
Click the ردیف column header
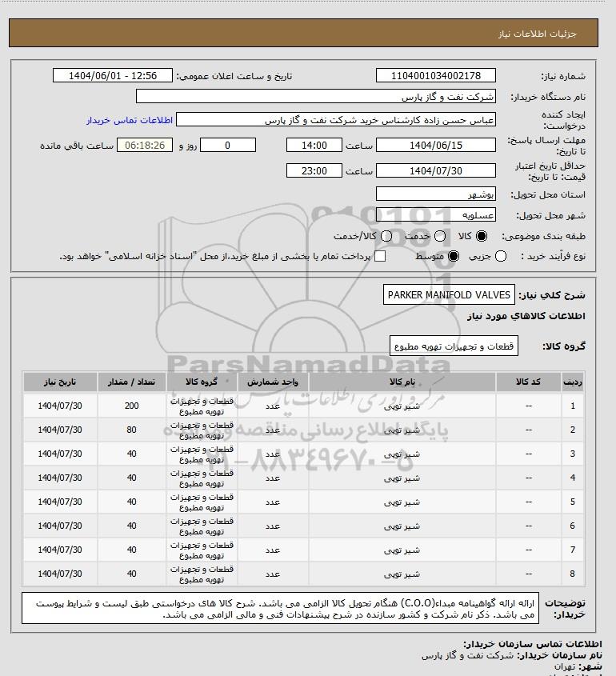(x=573, y=382)
